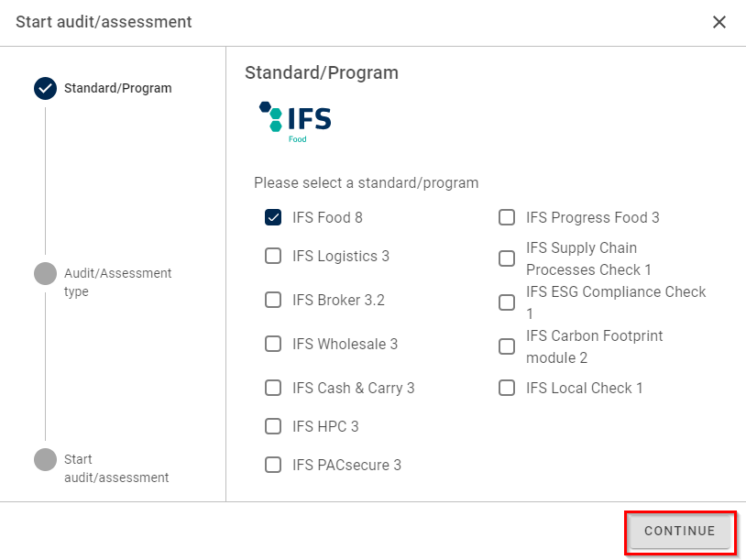Enable the IFS Logistics 3 checkbox
The image size is (746, 560).
coord(273,256)
